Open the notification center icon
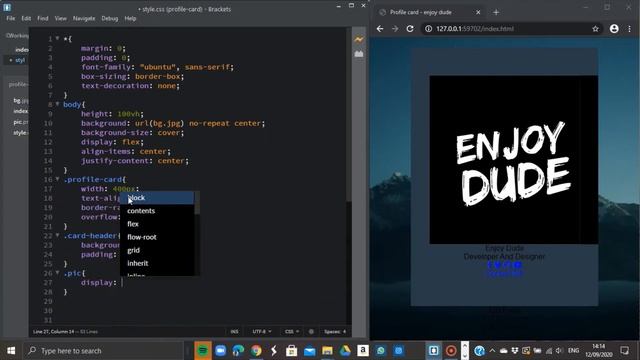Screen dimensions: 640x360 tap(624, 351)
